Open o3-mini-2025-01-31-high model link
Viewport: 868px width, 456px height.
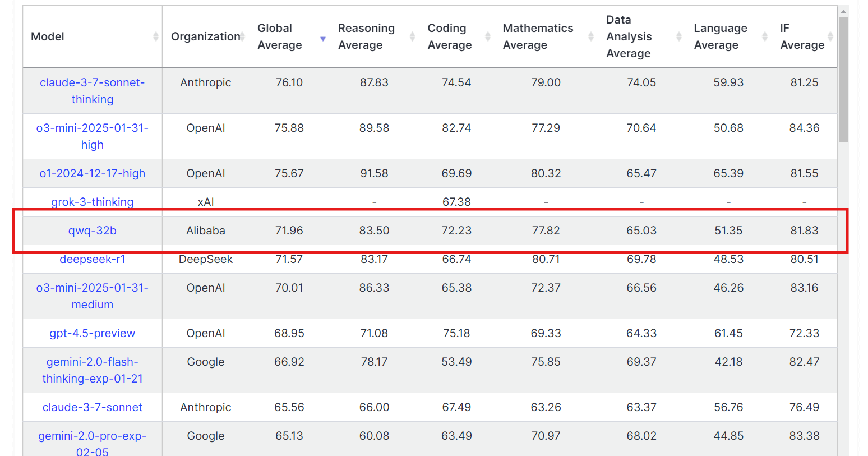pos(93,136)
